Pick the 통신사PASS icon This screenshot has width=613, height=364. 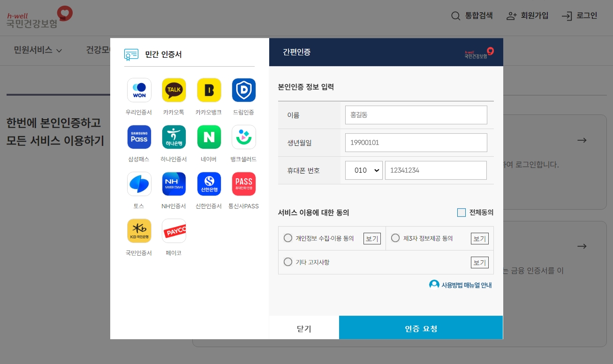pos(244,184)
